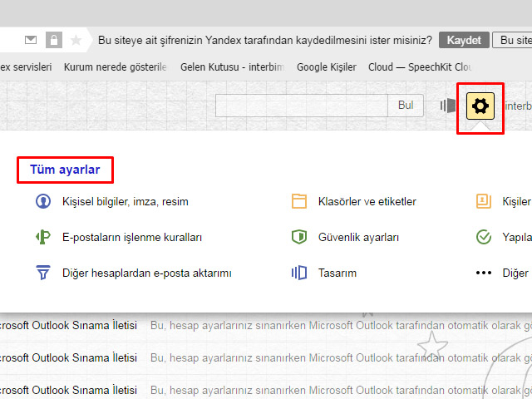Click the security shield icon

299,237
